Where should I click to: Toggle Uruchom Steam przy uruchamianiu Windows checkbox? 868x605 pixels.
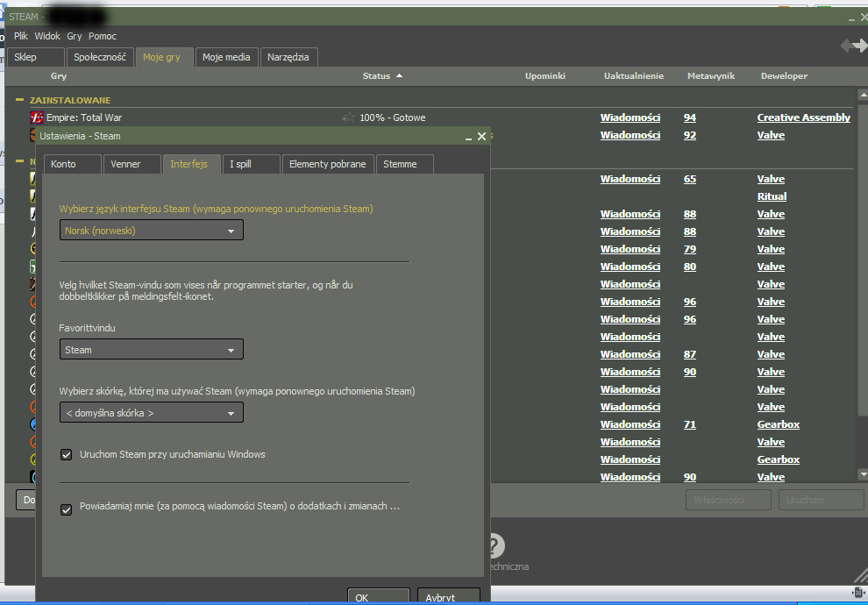(x=67, y=454)
